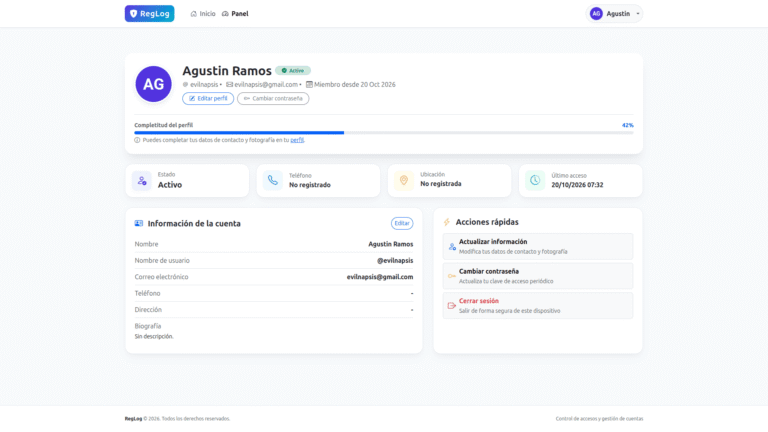Click the Activo status value
Screen dimensions: 768x432
tap(170, 185)
